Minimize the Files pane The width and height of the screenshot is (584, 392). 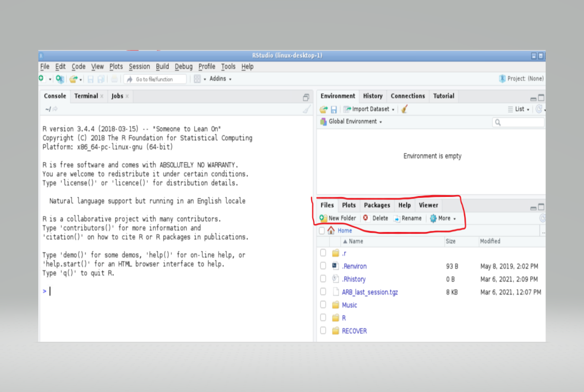pos(533,207)
